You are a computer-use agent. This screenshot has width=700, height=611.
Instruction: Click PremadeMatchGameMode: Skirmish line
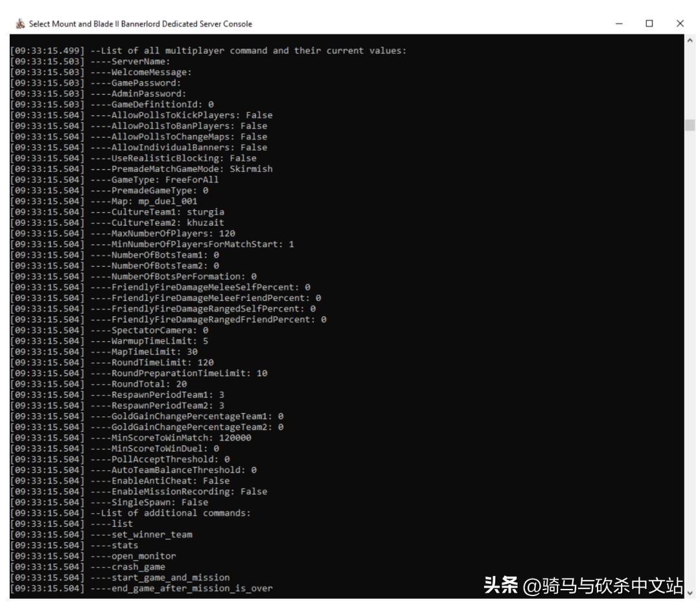tap(141, 169)
